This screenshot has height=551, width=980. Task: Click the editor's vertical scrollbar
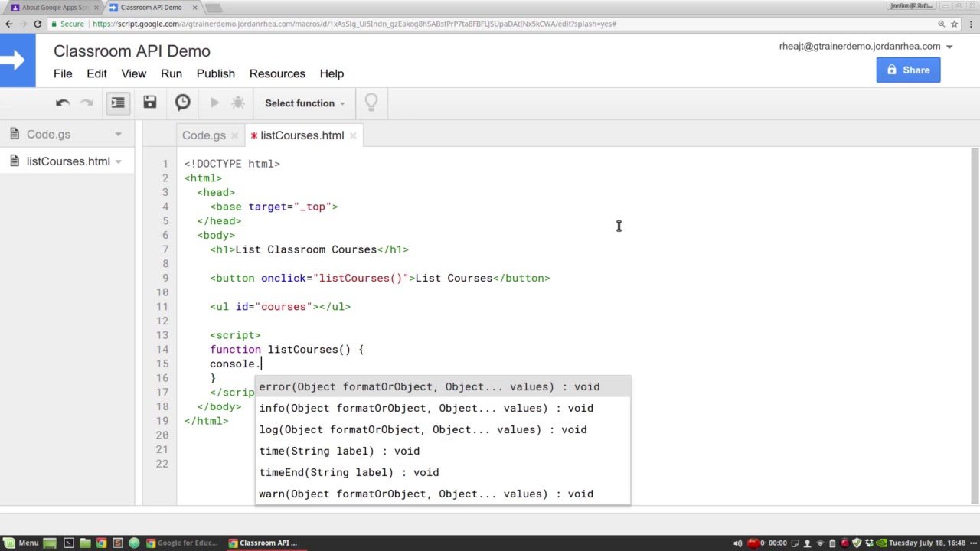point(975,325)
